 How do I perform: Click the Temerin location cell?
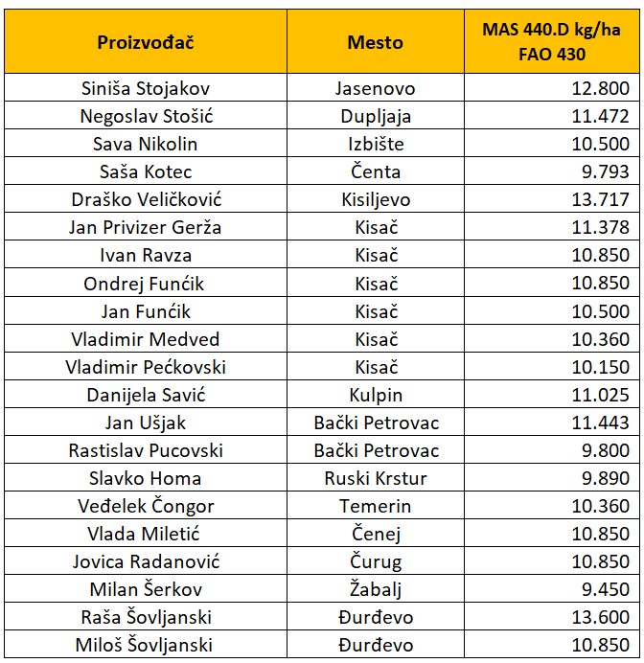pyautogui.click(x=375, y=506)
